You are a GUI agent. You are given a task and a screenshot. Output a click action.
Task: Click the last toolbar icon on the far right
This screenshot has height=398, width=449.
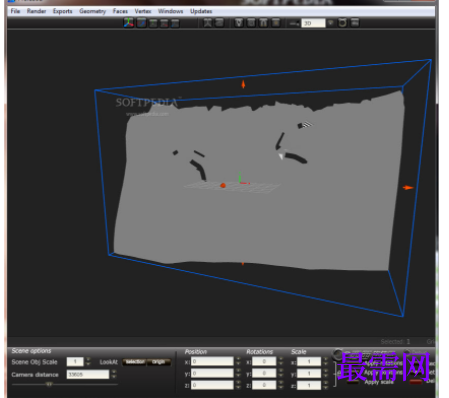click(355, 23)
